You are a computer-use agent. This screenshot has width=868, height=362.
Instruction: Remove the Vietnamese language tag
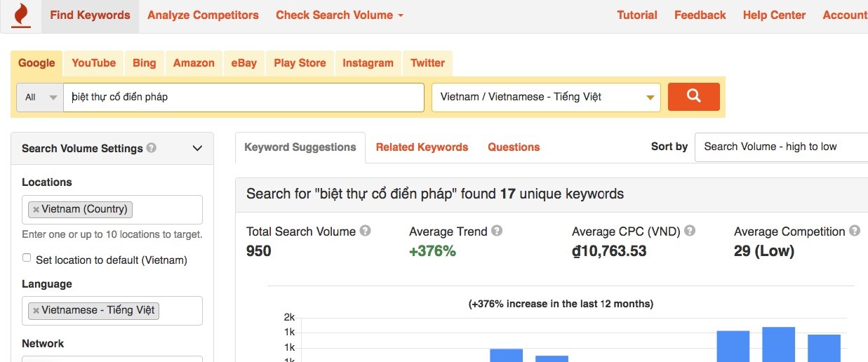click(x=36, y=310)
